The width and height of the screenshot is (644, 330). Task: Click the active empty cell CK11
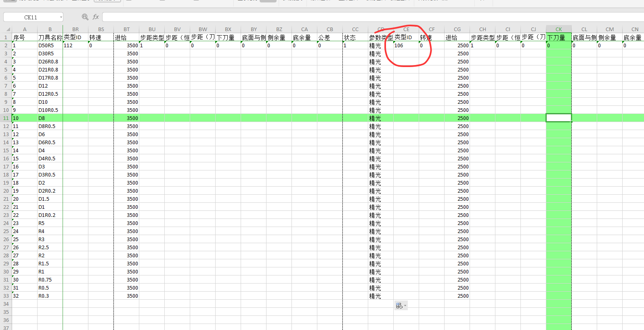tap(559, 118)
